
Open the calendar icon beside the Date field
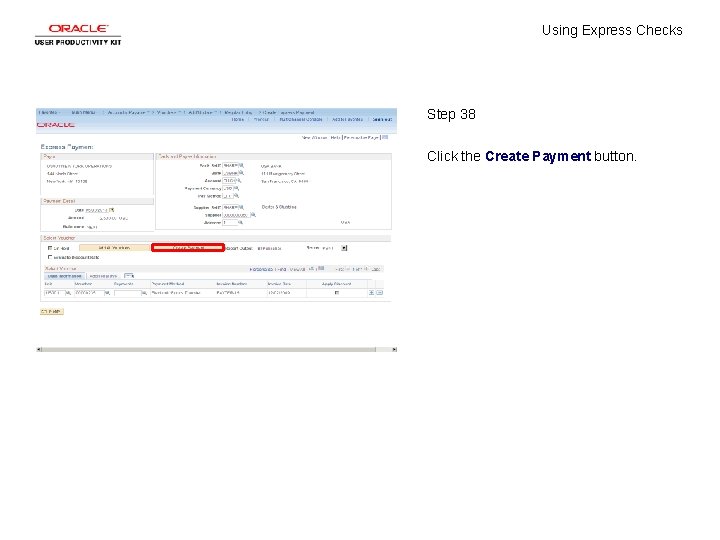pos(112,210)
